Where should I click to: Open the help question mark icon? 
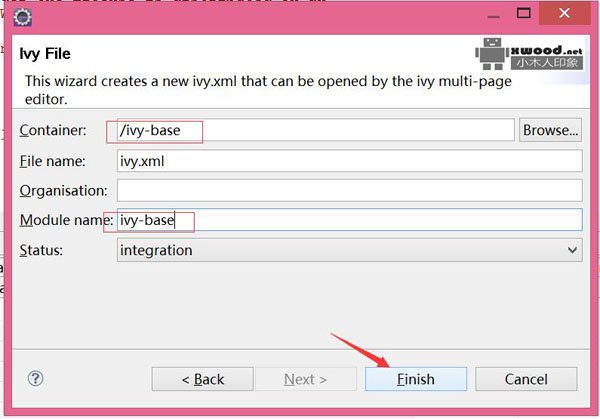(x=36, y=378)
